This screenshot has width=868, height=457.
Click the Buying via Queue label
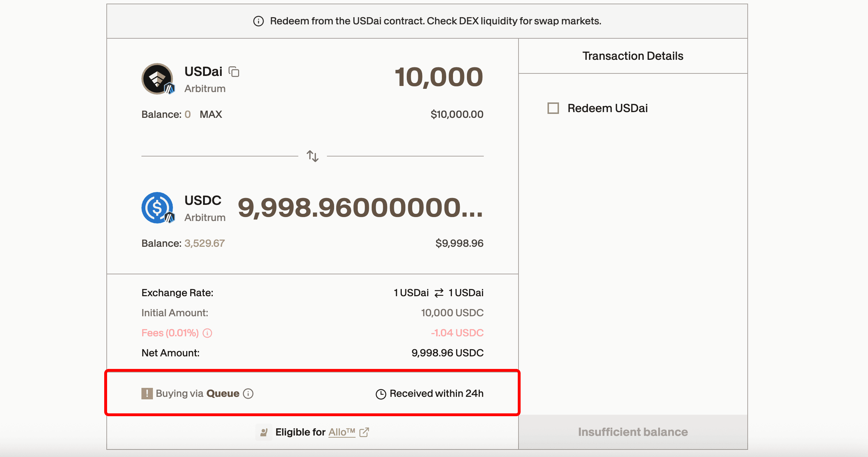[x=198, y=394]
